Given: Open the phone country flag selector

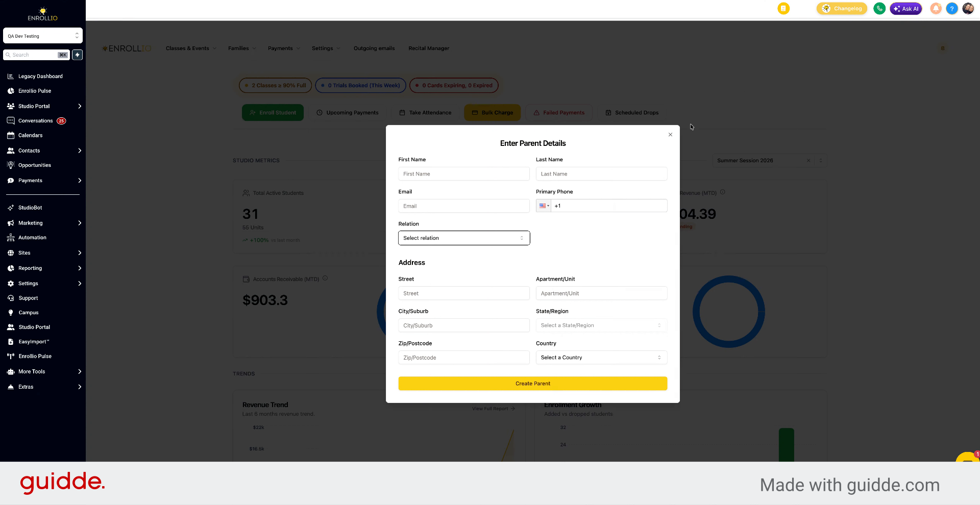Looking at the screenshot, I should tap(544, 206).
